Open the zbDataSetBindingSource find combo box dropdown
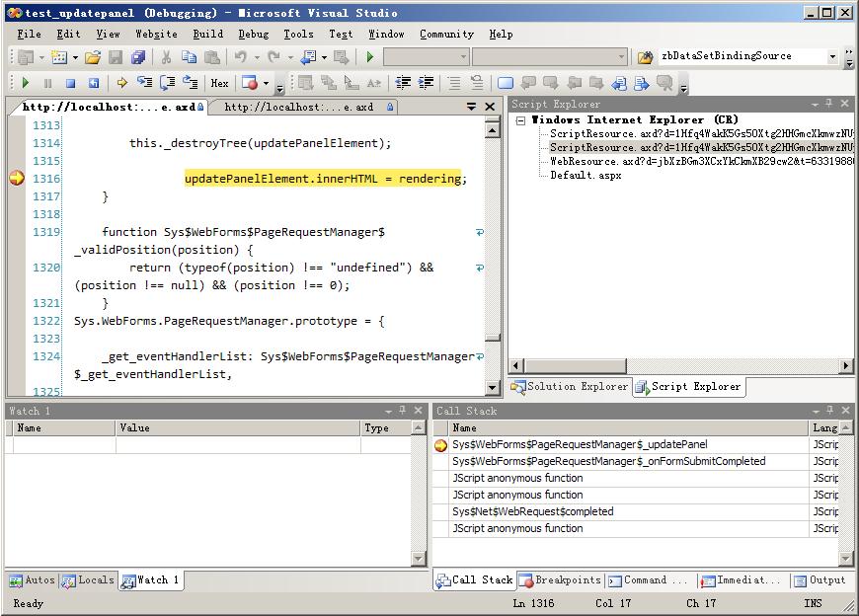The height and width of the screenshot is (616, 859). pos(832,57)
